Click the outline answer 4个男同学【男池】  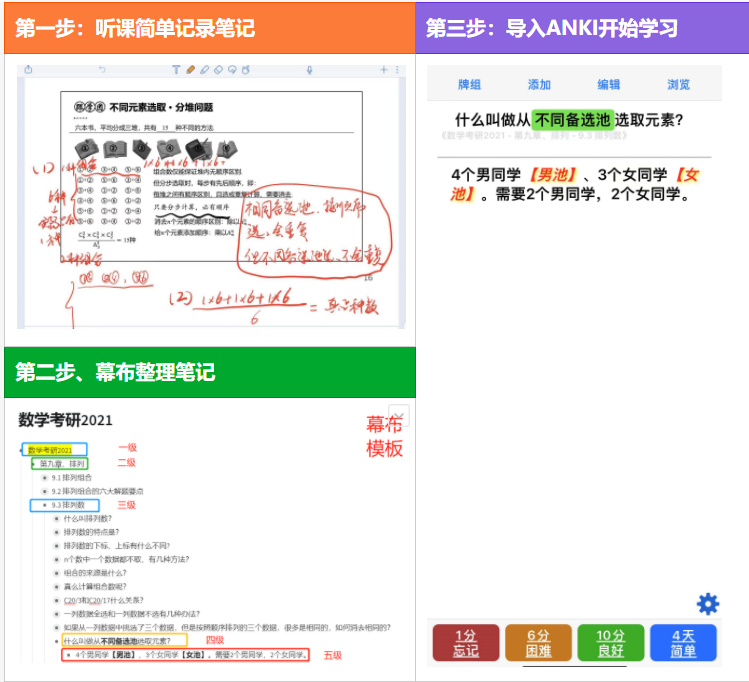click(191, 655)
